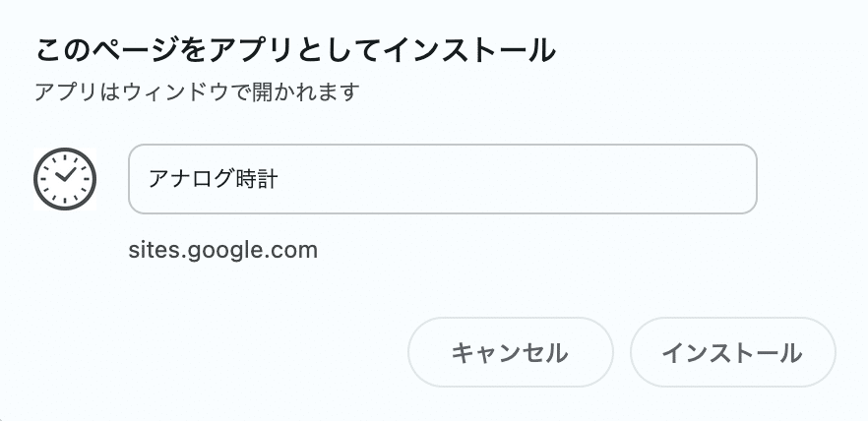Click the analog clock app icon

[65, 179]
